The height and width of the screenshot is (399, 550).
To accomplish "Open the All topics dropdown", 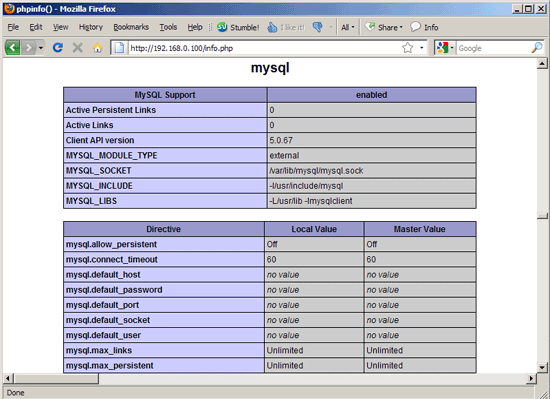I will (x=348, y=27).
